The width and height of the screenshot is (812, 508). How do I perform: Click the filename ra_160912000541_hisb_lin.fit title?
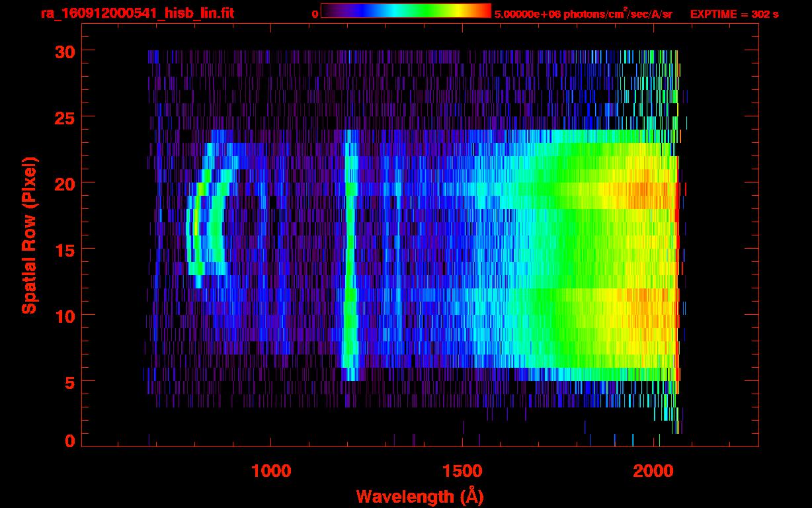tap(137, 13)
